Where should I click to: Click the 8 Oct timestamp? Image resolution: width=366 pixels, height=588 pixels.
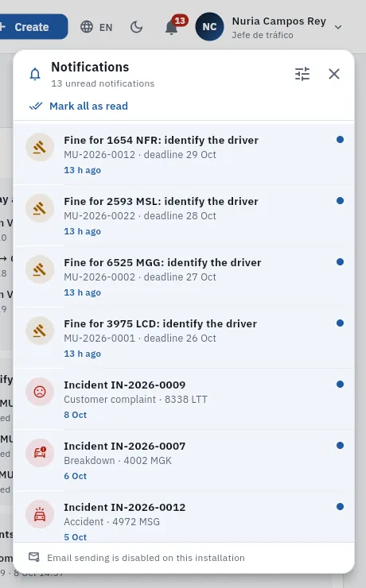tap(75, 415)
